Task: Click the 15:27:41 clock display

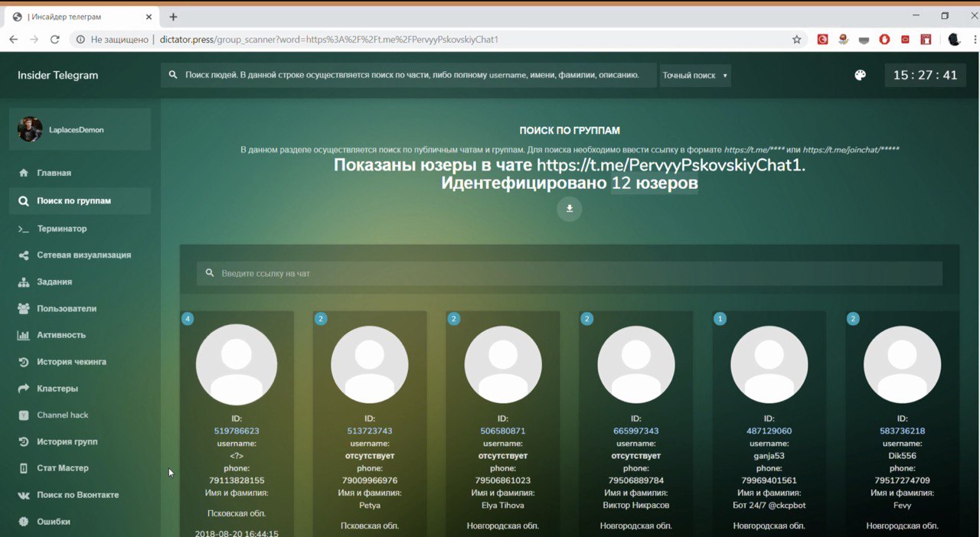Action: (x=925, y=75)
